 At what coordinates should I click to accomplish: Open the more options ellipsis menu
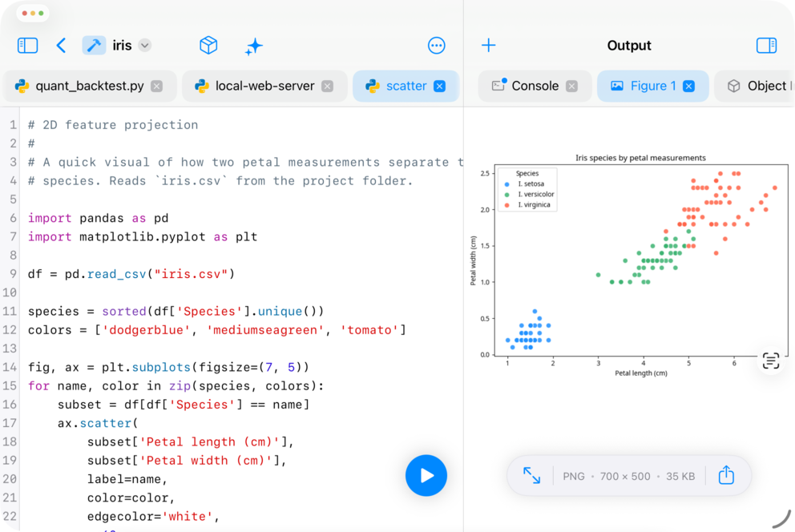pyautogui.click(x=437, y=46)
